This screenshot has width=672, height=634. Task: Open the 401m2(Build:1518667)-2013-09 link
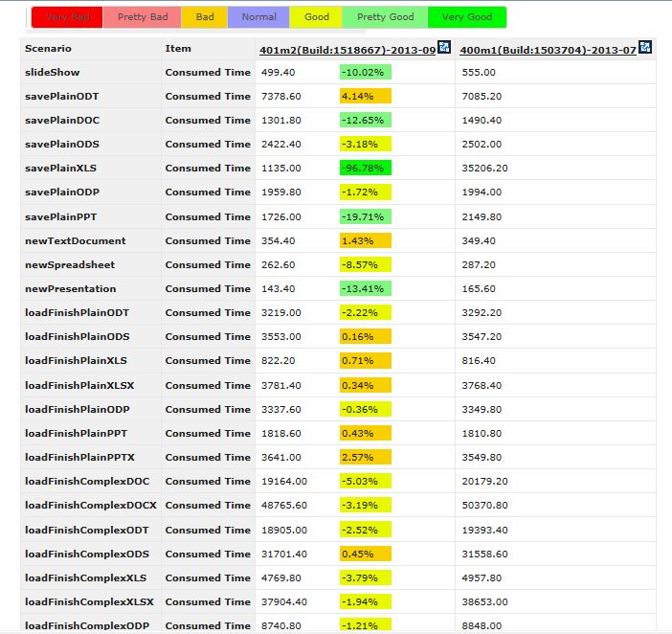[x=347, y=50]
